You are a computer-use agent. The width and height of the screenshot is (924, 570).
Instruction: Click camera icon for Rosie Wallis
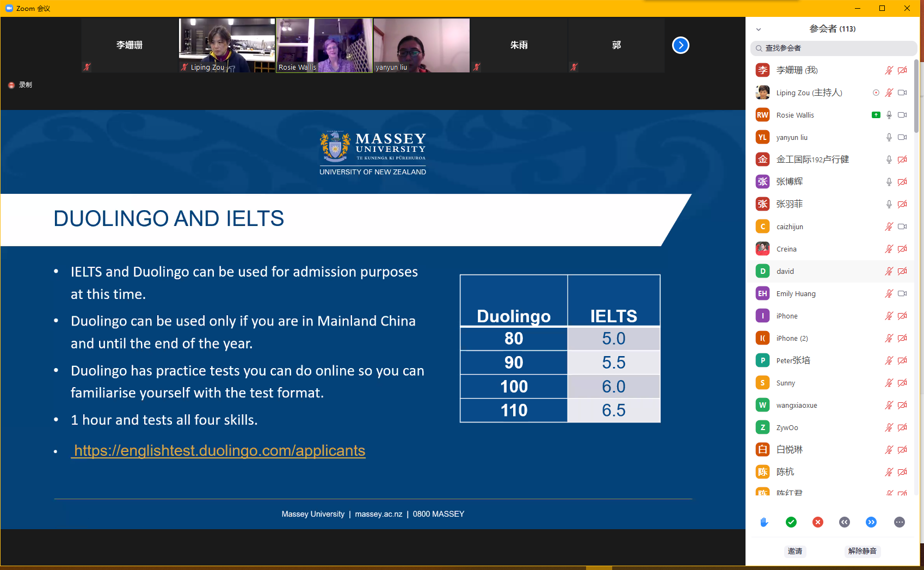pyautogui.click(x=902, y=115)
